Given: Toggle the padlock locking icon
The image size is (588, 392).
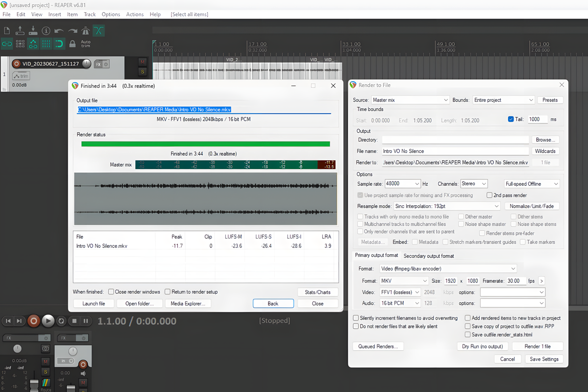Looking at the screenshot, I should [x=73, y=44].
